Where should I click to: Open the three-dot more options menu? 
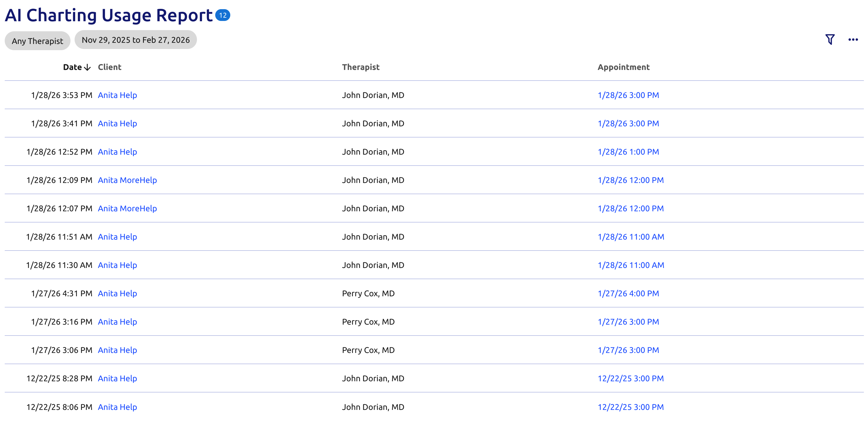tap(853, 40)
